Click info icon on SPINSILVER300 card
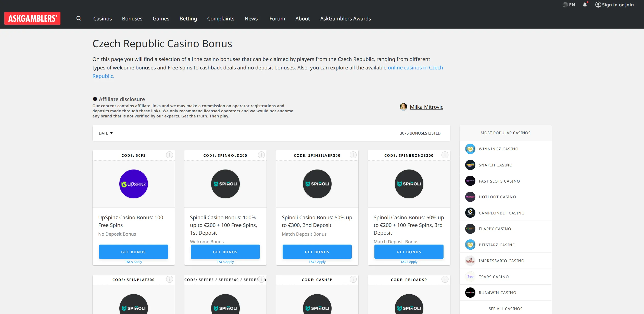 (x=353, y=155)
